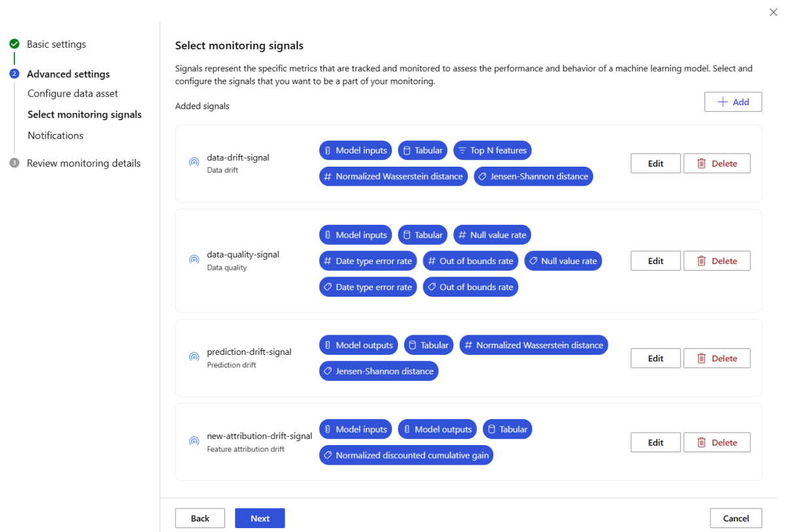Screen dimensions: 785x532
Task: Edit the new-attribution-drift-signal
Action: 655,442
